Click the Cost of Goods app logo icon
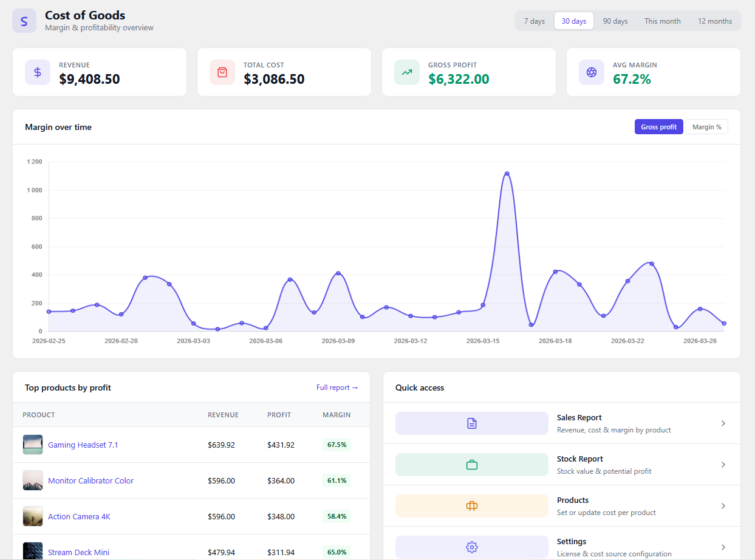This screenshot has width=755, height=560. click(24, 20)
